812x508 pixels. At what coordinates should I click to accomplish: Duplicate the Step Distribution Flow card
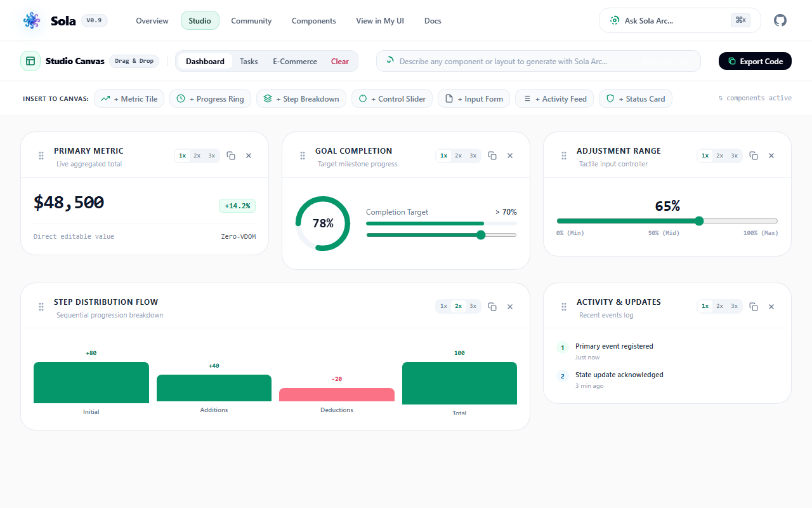click(x=492, y=307)
